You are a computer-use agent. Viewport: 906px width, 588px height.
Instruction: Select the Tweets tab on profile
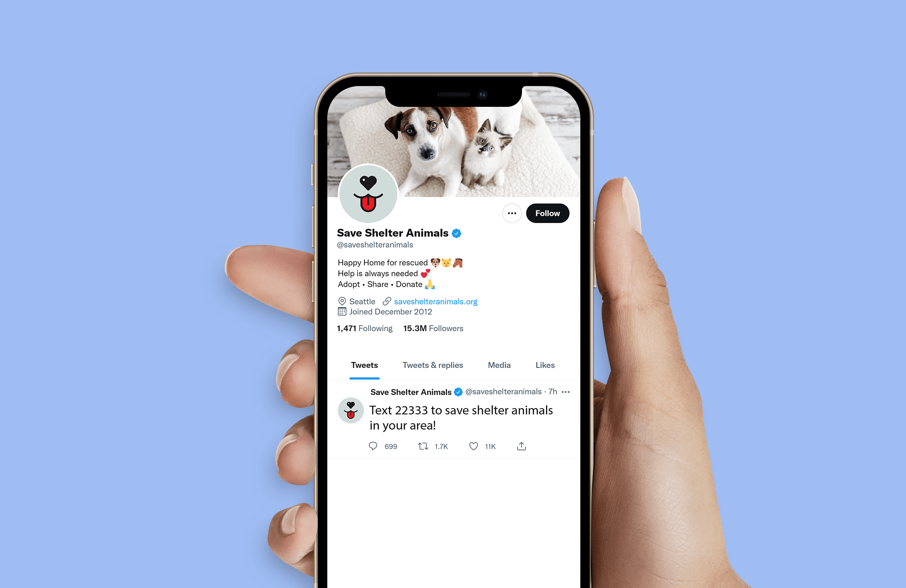point(364,365)
